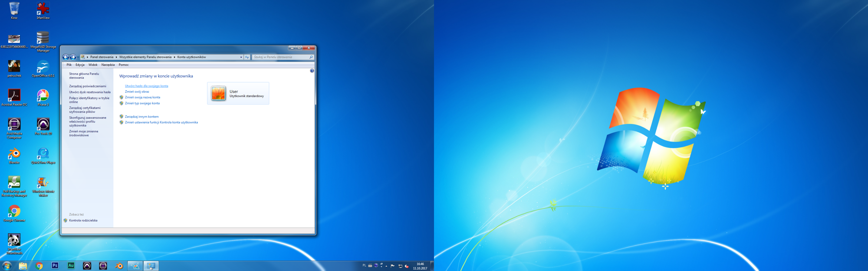Screen dimensions: 868x271
Task: Open the help question mark icon
Action: click(312, 71)
